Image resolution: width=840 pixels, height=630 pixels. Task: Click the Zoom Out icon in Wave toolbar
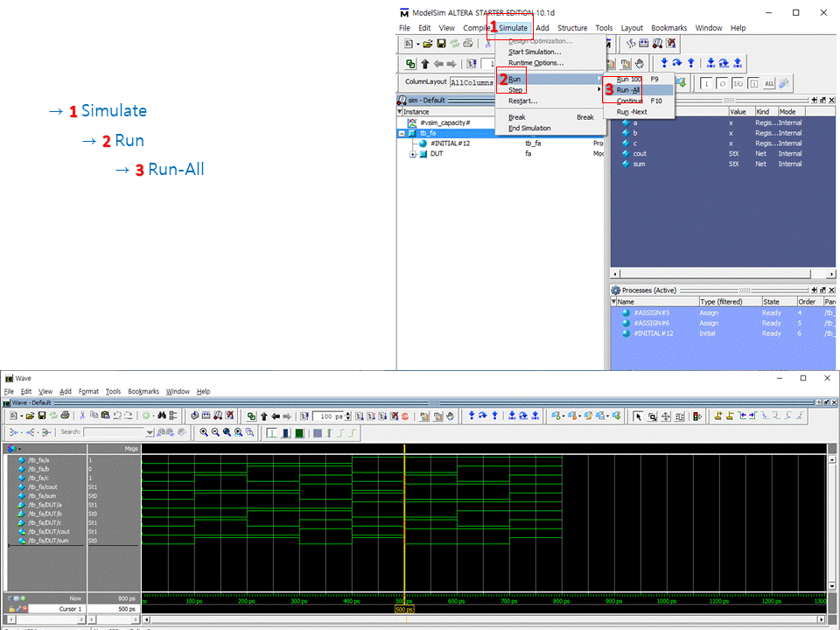tap(215, 431)
